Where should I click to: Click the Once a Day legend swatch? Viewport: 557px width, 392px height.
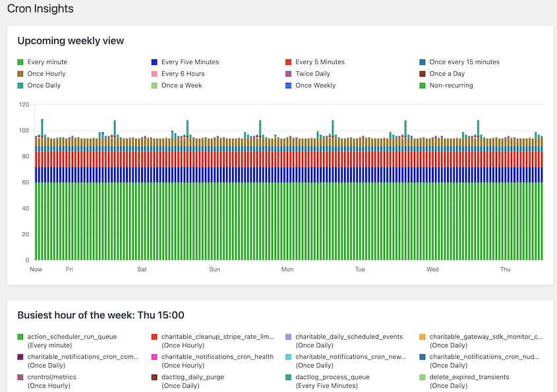423,74
